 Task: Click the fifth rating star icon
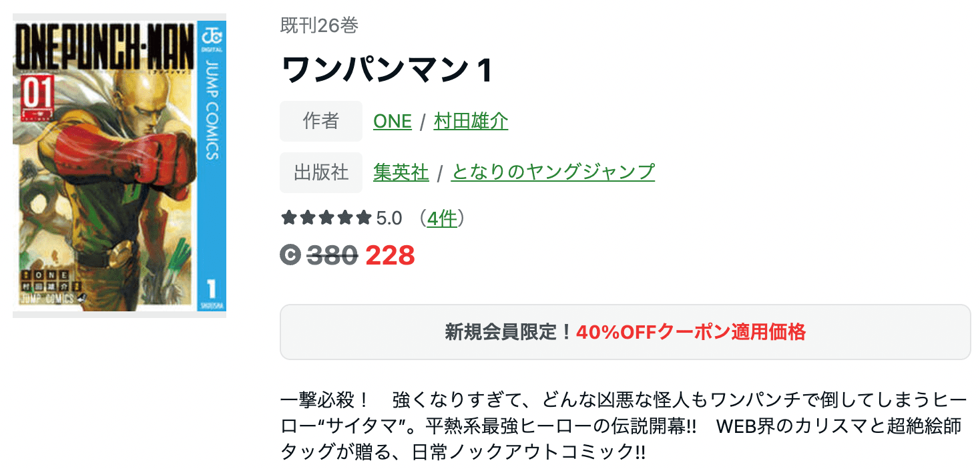click(364, 218)
